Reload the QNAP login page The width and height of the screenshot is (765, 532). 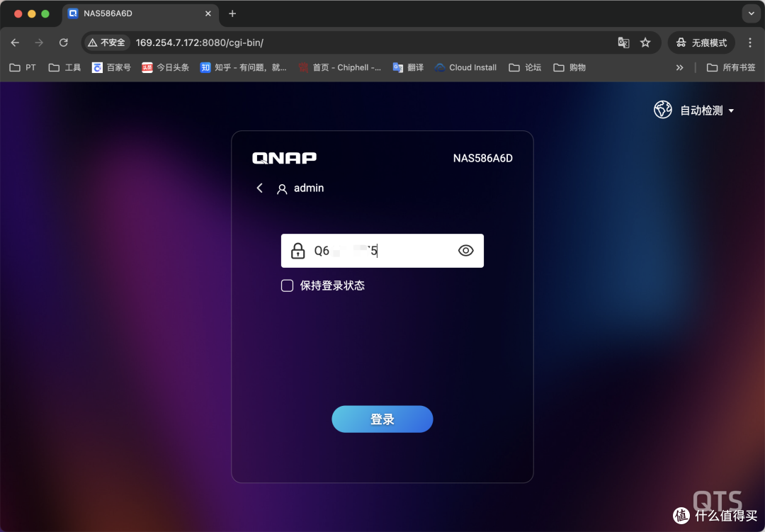(64, 43)
